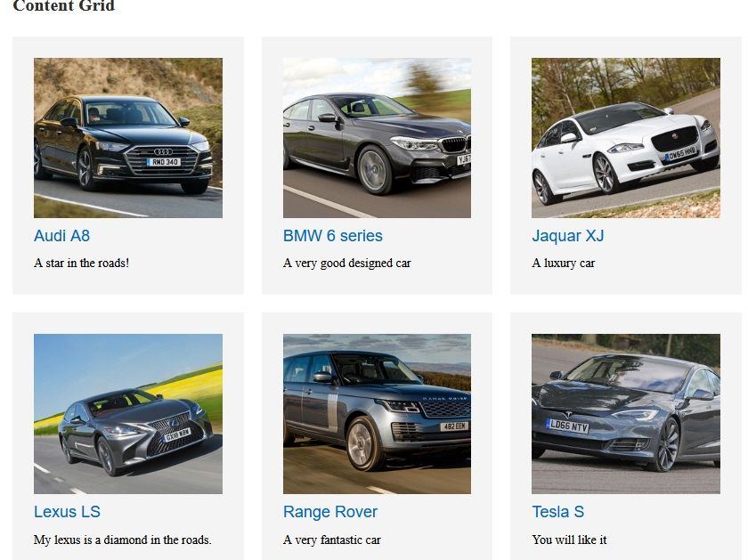Click the 'You will like it' caption
This screenshot has width=748, height=560.
tap(569, 540)
